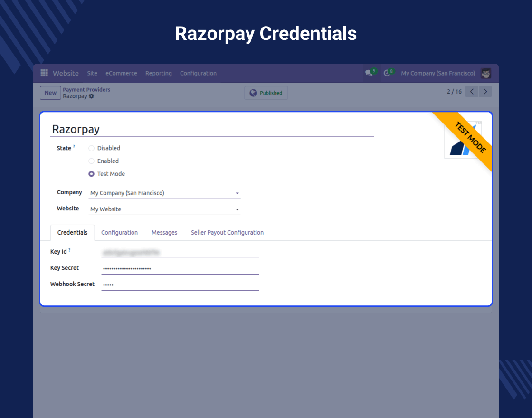Open the Reporting menu
Image resolution: width=532 pixels, height=418 pixels.
(x=159, y=73)
